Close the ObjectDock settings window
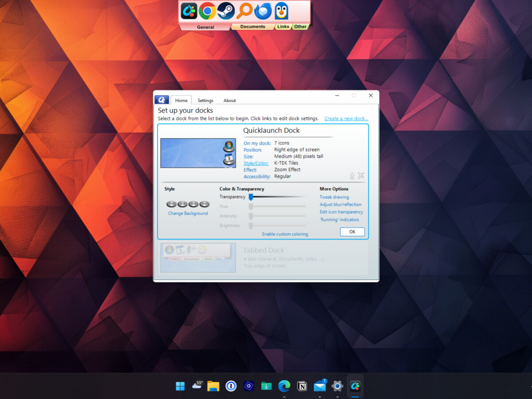The width and height of the screenshot is (532, 399). coord(371,95)
